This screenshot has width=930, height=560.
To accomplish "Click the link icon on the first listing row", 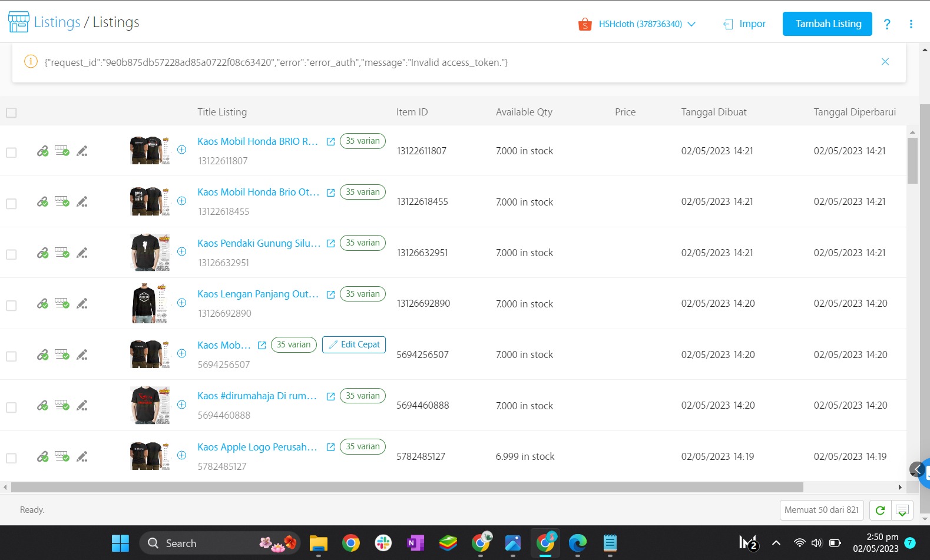I will (x=42, y=151).
